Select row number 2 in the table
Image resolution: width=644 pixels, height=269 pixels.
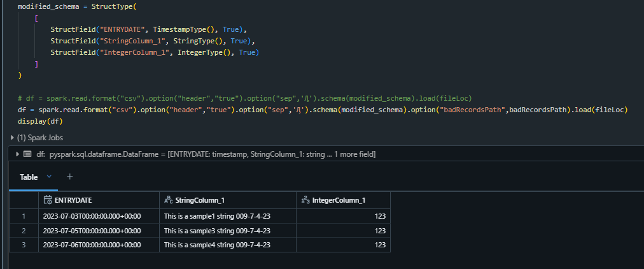pyautogui.click(x=24, y=230)
